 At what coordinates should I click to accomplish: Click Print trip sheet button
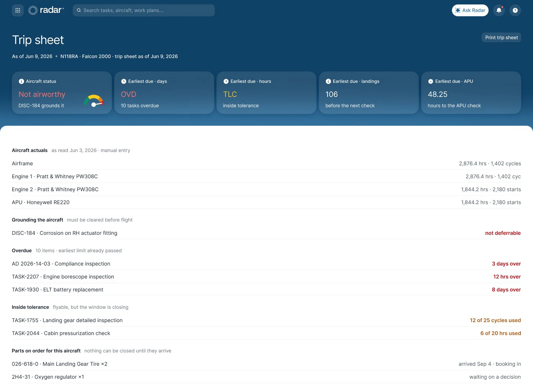(501, 37)
